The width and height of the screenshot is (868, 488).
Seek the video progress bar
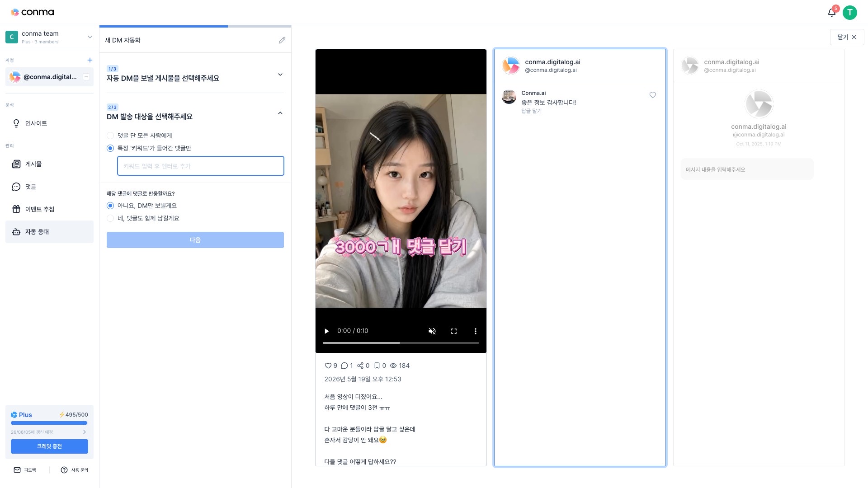click(401, 343)
